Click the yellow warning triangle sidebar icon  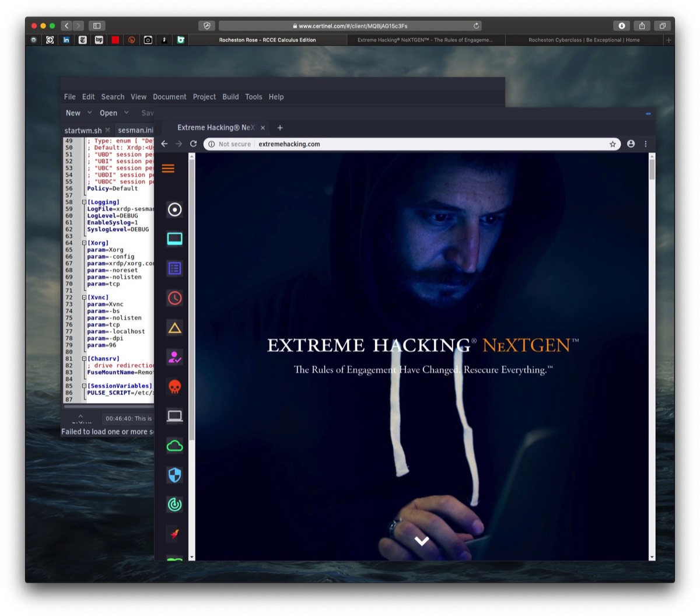click(174, 328)
